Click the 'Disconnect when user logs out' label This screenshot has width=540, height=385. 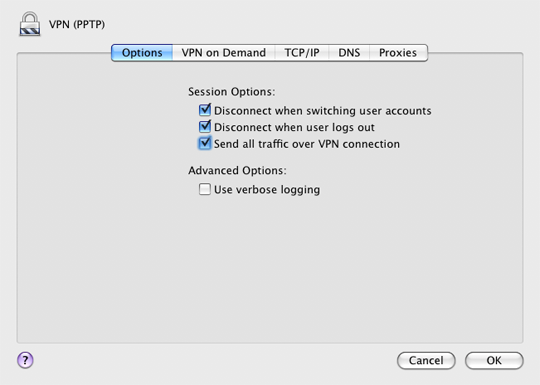pyautogui.click(x=294, y=127)
